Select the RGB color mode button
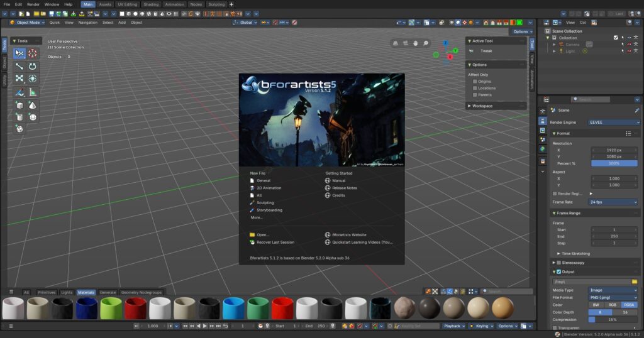The height and width of the screenshot is (338, 644). coord(613,305)
